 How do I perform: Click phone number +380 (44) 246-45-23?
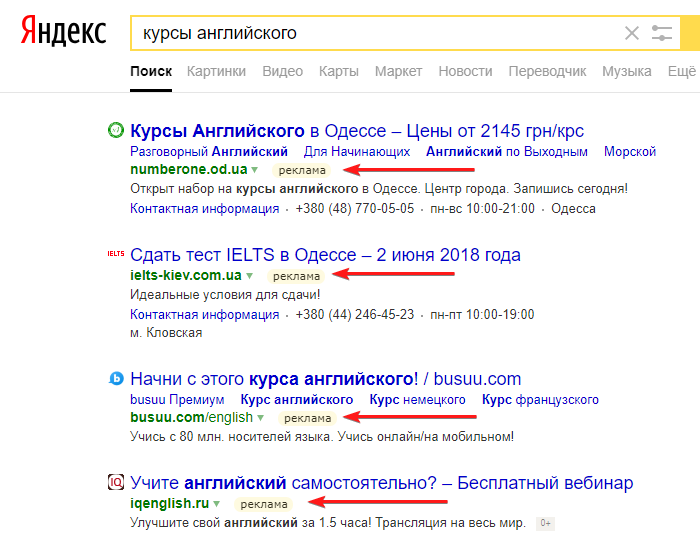pos(354,315)
